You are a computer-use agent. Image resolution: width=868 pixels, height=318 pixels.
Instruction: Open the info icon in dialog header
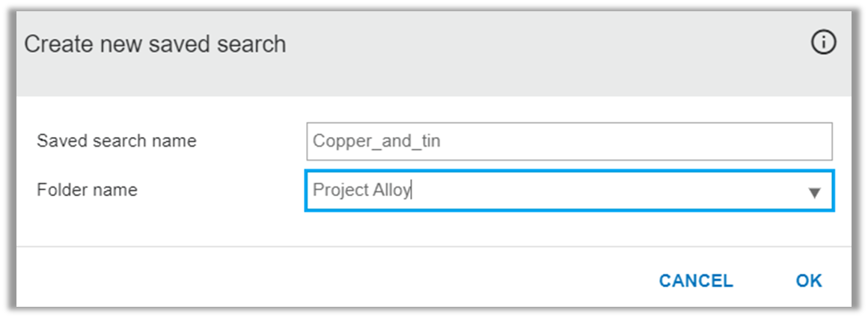point(823,43)
